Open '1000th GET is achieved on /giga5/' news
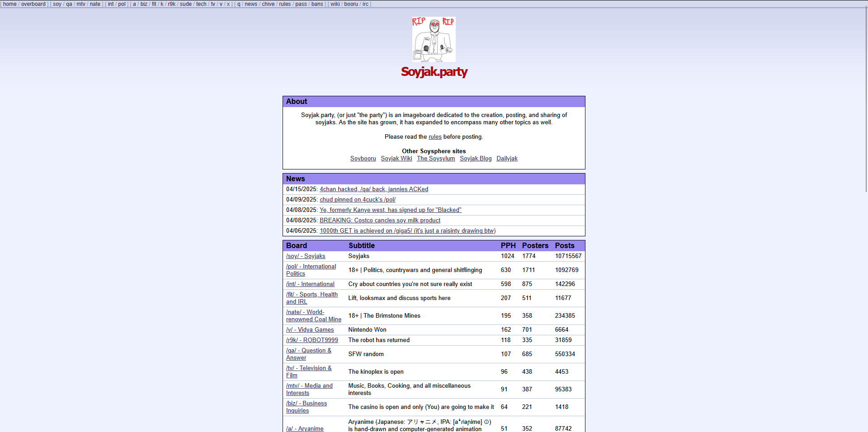This screenshot has width=868, height=432. (x=407, y=231)
